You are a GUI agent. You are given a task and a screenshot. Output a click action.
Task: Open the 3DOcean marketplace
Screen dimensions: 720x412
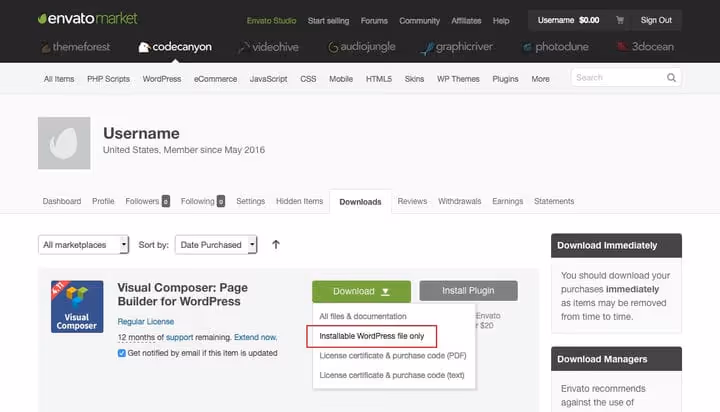pyautogui.click(x=645, y=47)
